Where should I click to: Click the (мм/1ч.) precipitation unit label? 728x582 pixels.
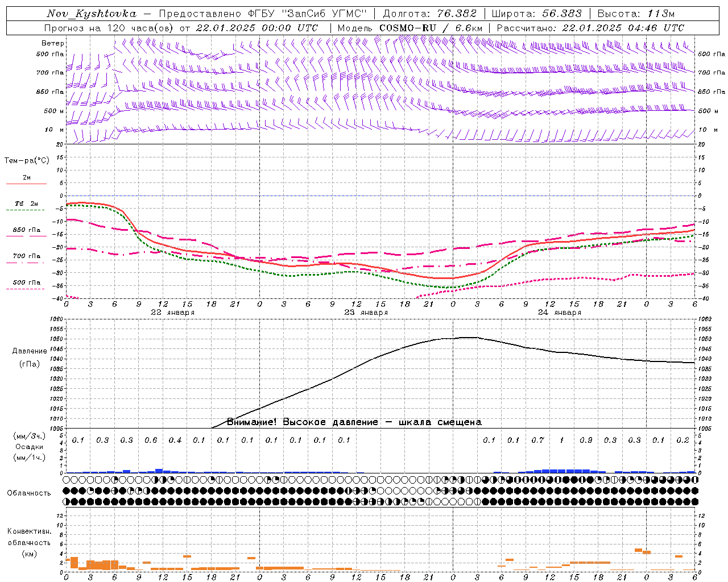tap(30, 458)
